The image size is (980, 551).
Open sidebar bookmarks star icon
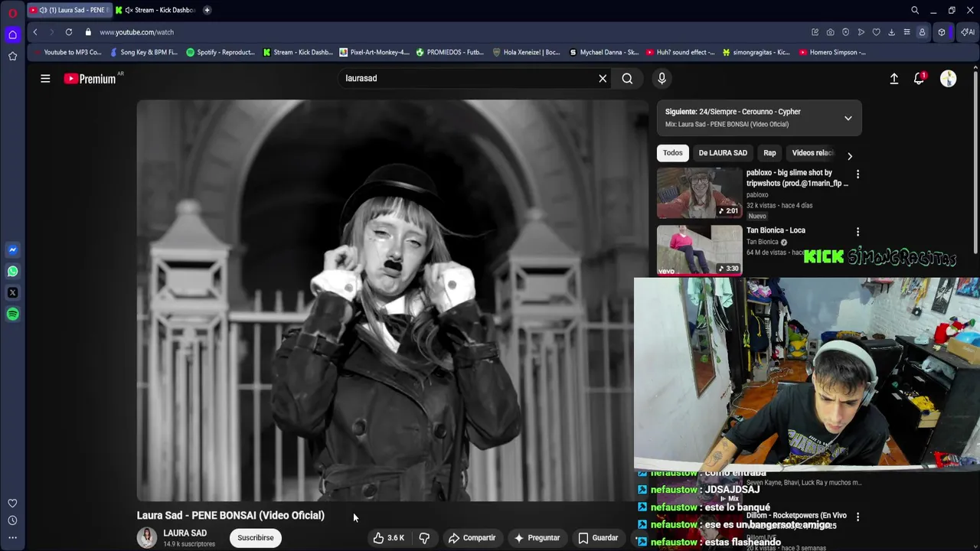(12, 56)
